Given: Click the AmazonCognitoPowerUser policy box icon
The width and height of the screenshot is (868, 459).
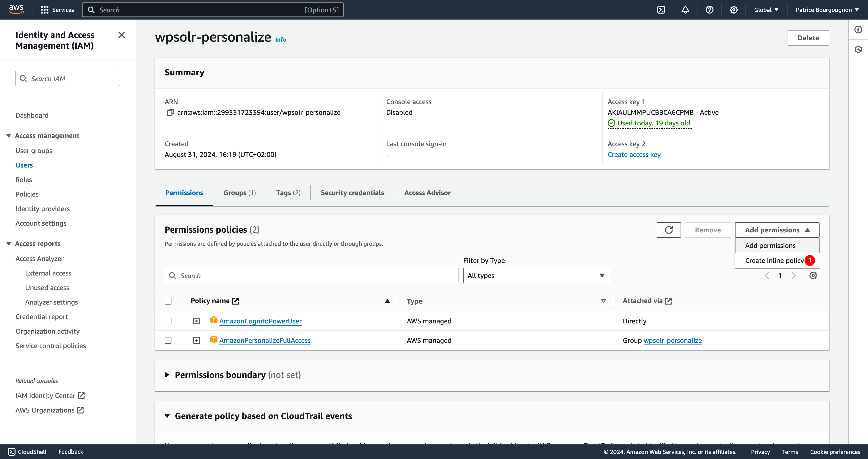Looking at the screenshot, I should click(214, 320).
